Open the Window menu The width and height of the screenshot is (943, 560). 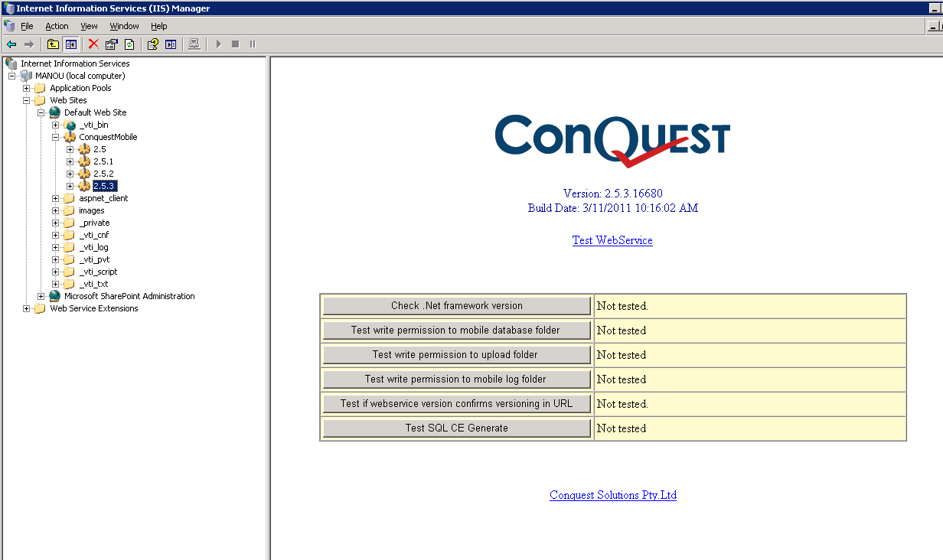point(124,26)
